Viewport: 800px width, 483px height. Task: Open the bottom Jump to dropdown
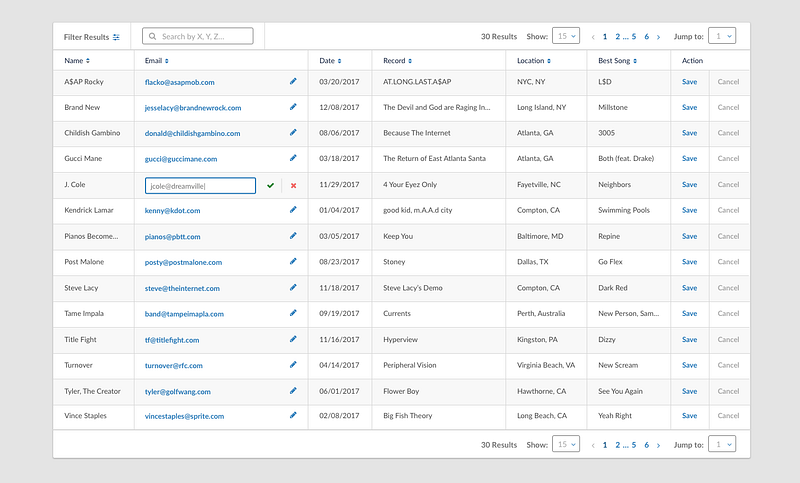(722, 444)
